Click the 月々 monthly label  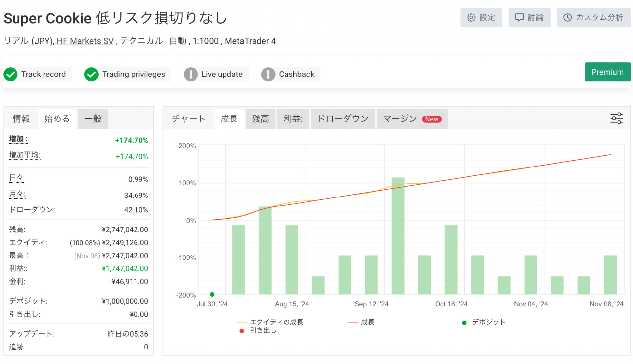point(17,194)
